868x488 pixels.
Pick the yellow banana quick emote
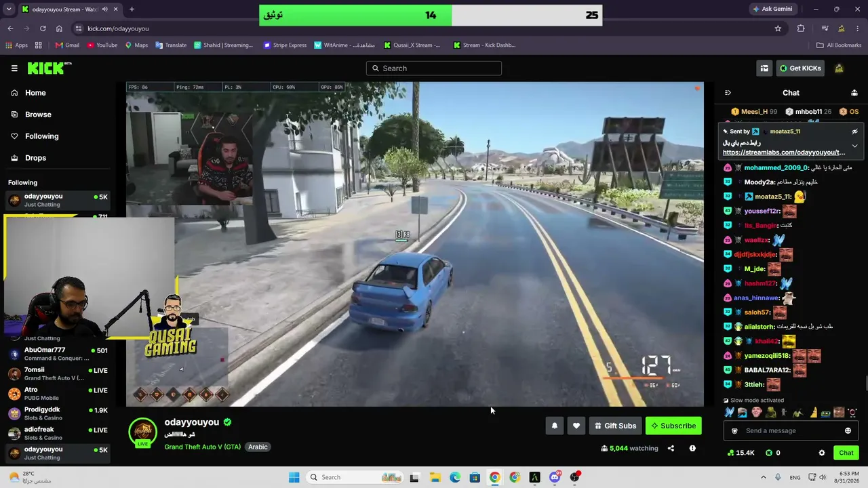tap(812, 412)
